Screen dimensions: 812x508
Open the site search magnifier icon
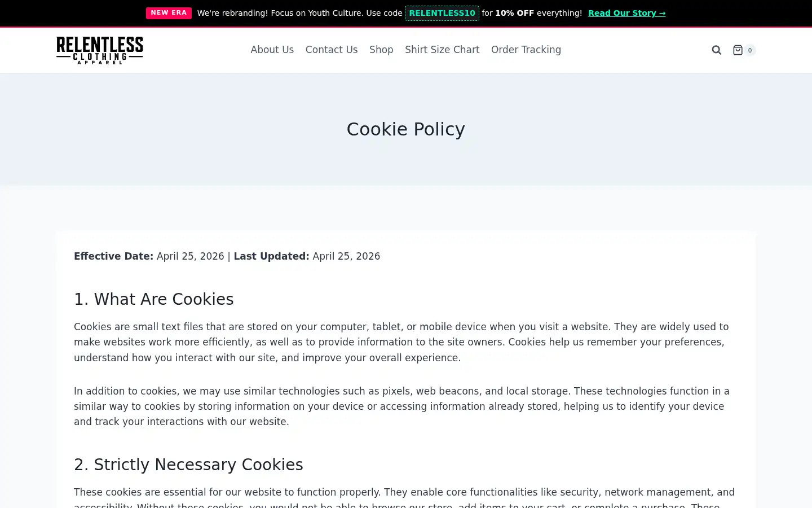click(x=716, y=50)
